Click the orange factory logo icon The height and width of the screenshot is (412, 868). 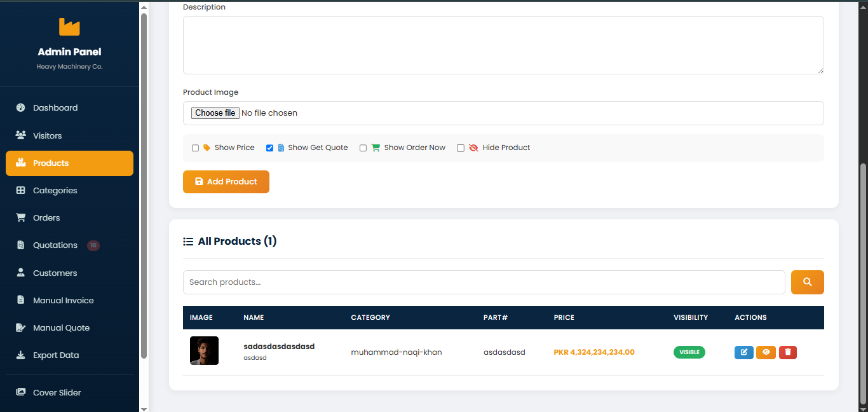(x=69, y=27)
